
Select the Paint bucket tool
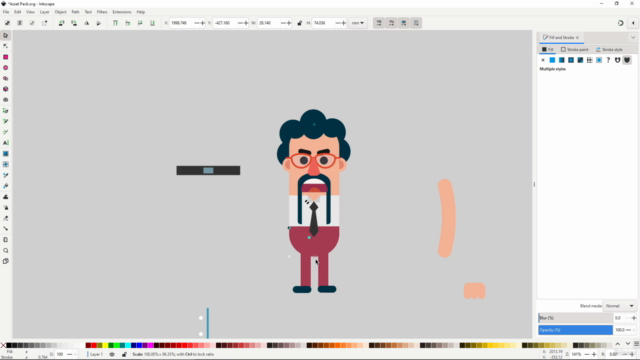pyautogui.click(x=6, y=186)
